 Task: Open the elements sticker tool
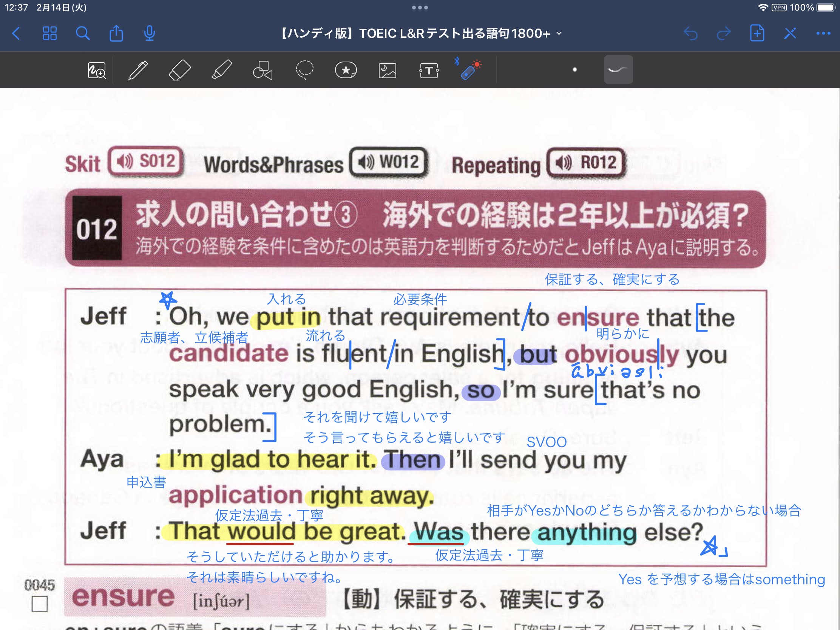click(x=346, y=69)
